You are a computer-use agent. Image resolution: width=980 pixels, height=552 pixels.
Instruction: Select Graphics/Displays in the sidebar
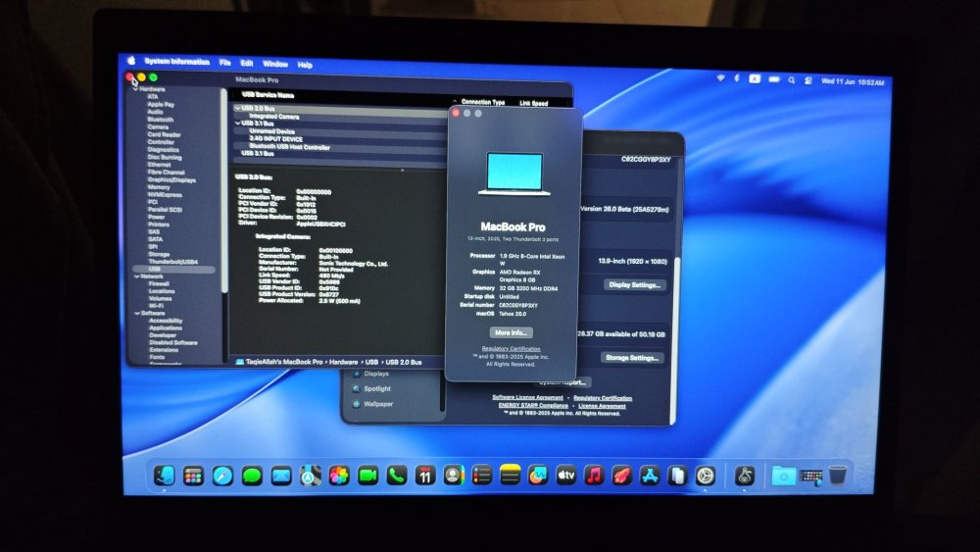coord(171,179)
